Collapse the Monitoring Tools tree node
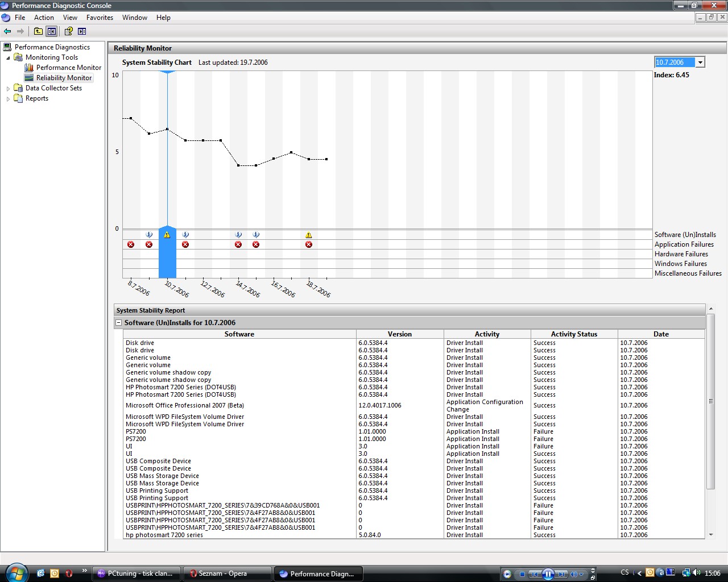 pos(8,57)
